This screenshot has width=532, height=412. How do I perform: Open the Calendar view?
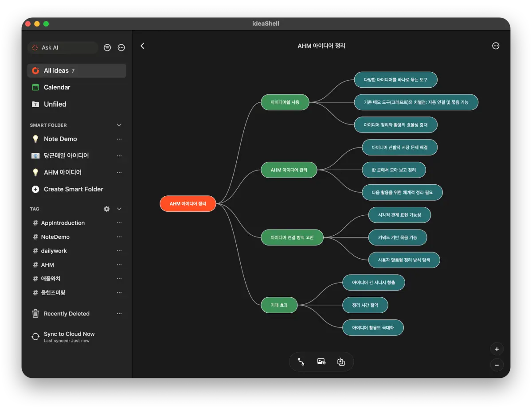[x=77, y=87]
